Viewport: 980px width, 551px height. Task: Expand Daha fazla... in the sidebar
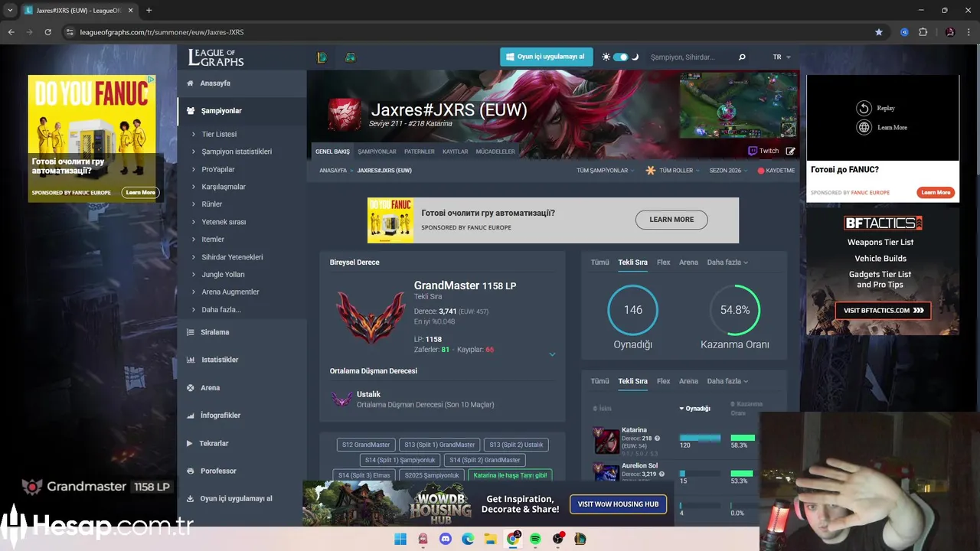221,310
